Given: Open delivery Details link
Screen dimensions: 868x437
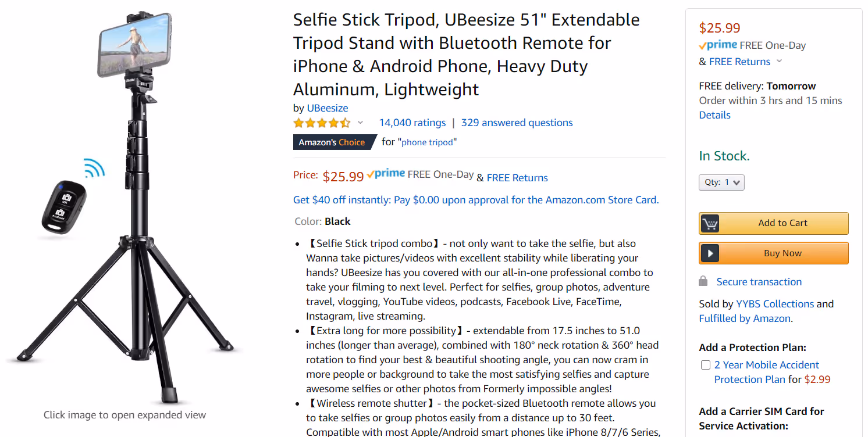Looking at the screenshot, I should [x=714, y=114].
